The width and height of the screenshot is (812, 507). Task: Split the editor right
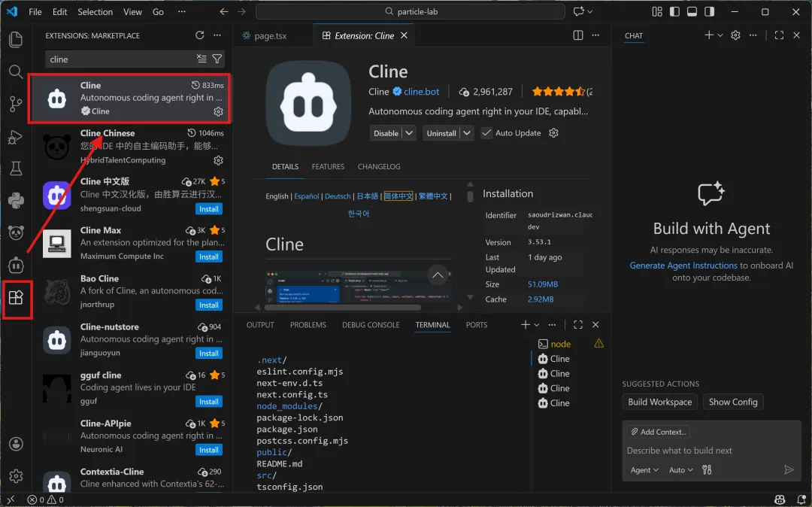pyautogui.click(x=578, y=35)
